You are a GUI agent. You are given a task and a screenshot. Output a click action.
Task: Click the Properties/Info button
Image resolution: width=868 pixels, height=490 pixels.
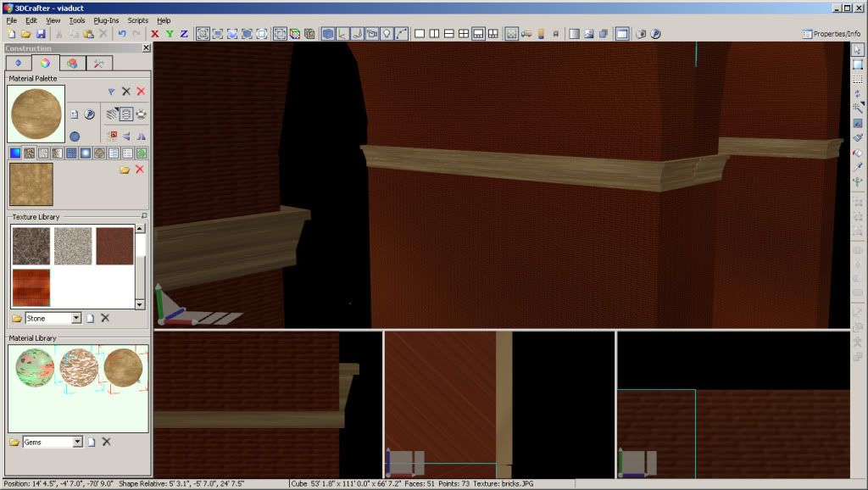click(831, 34)
